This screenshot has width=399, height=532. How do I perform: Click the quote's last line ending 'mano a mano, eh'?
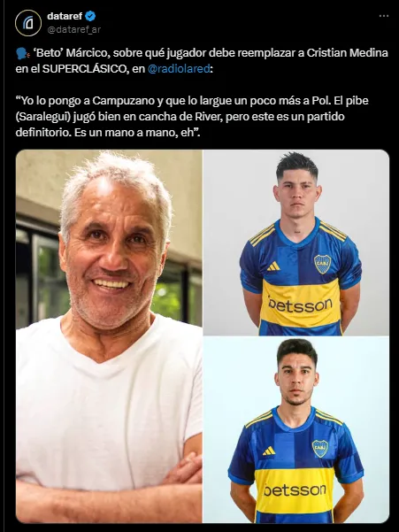click(108, 132)
